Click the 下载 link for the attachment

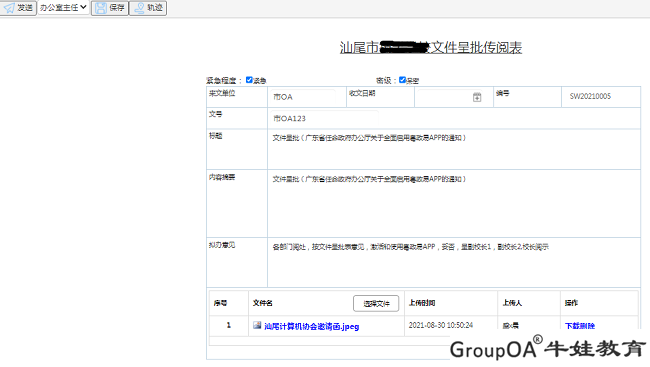coord(572,326)
